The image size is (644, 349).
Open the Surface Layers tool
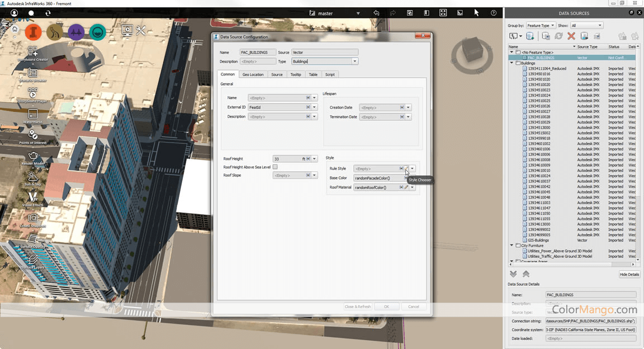tap(32, 260)
